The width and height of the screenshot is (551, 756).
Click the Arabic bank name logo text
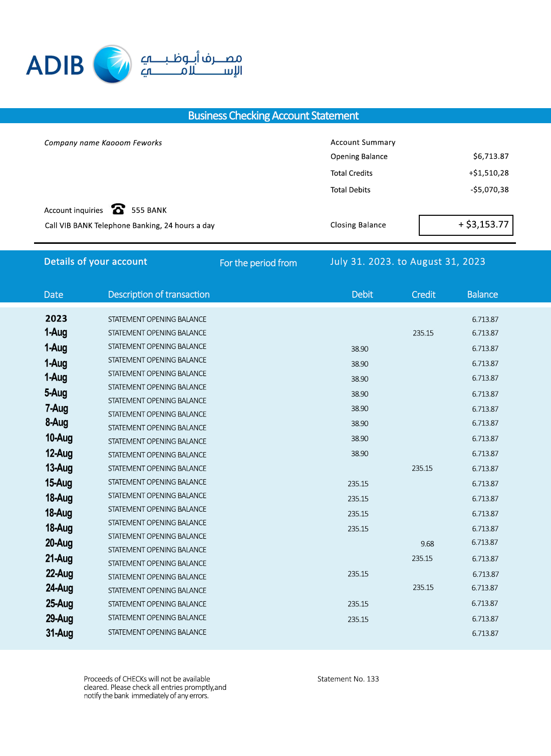point(191,65)
